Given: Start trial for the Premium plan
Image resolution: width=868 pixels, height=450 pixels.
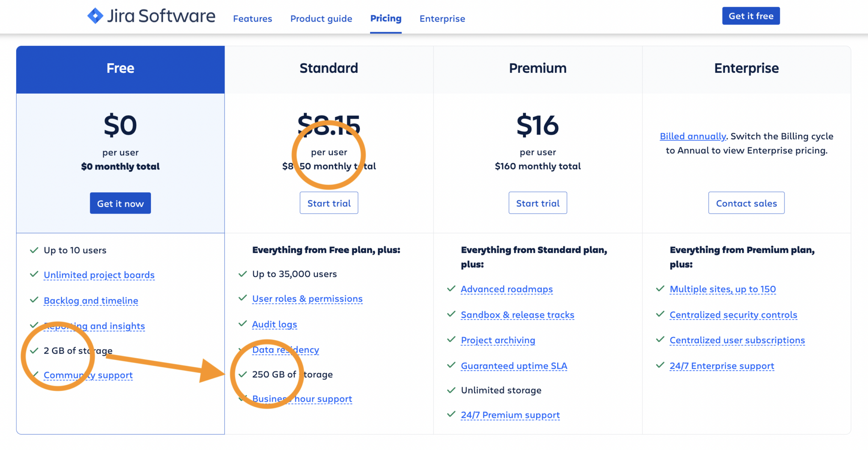Looking at the screenshot, I should pyautogui.click(x=537, y=203).
